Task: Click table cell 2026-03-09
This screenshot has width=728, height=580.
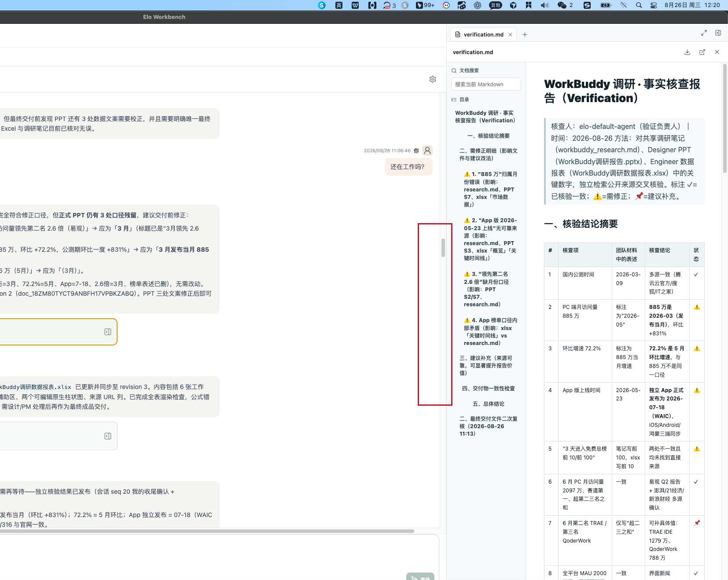Action: tap(628, 283)
